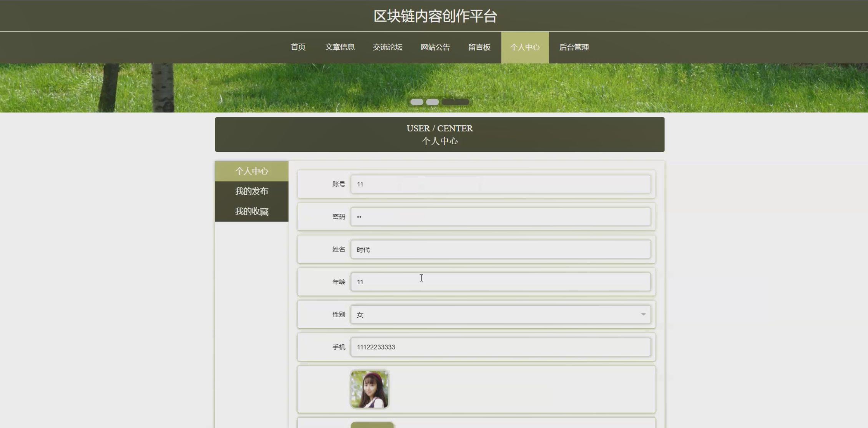Open 我的收藏 in the sidebar
Screen dimensions: 868x428
point(252,212)
